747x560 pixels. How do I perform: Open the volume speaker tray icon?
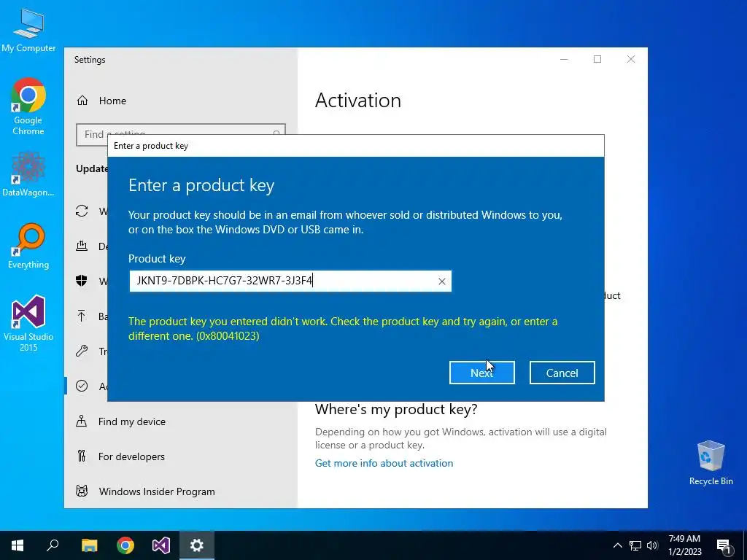652,545
